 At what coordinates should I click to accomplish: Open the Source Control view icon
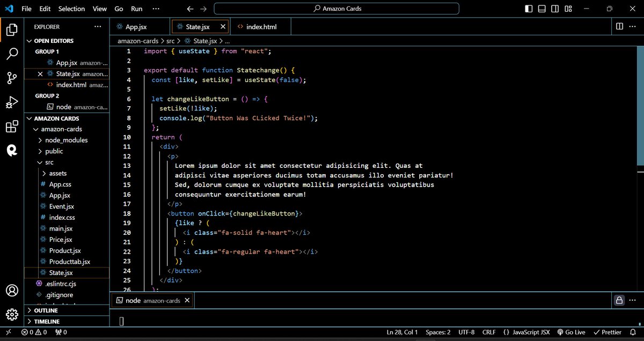coord(12,78)
